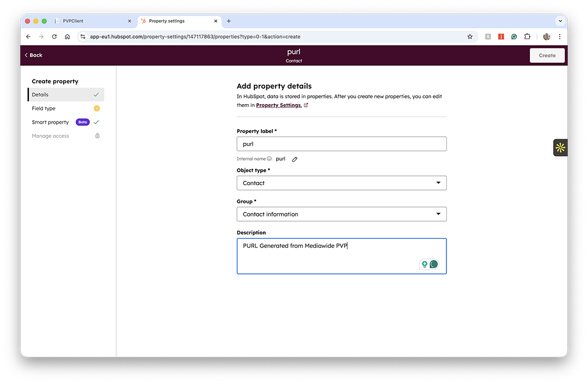Click the Create button in the header
588x384 pixels.
pyautogui.click(x=547, y=55)
